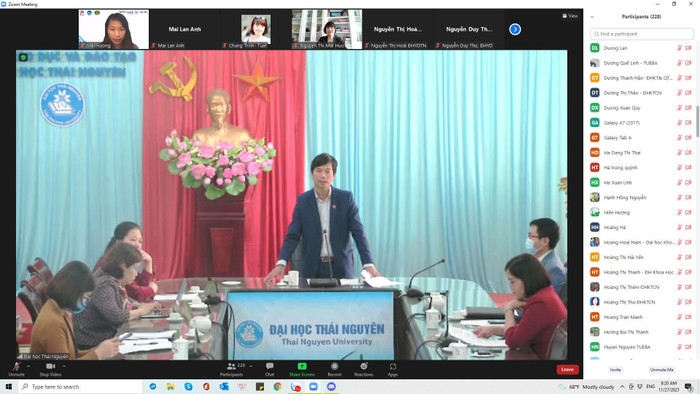Image resolution: width=700 pixels, height=394 pixels.
Task: Select Nguyễn Thị Hoài video tile
Action: (398, 29)
